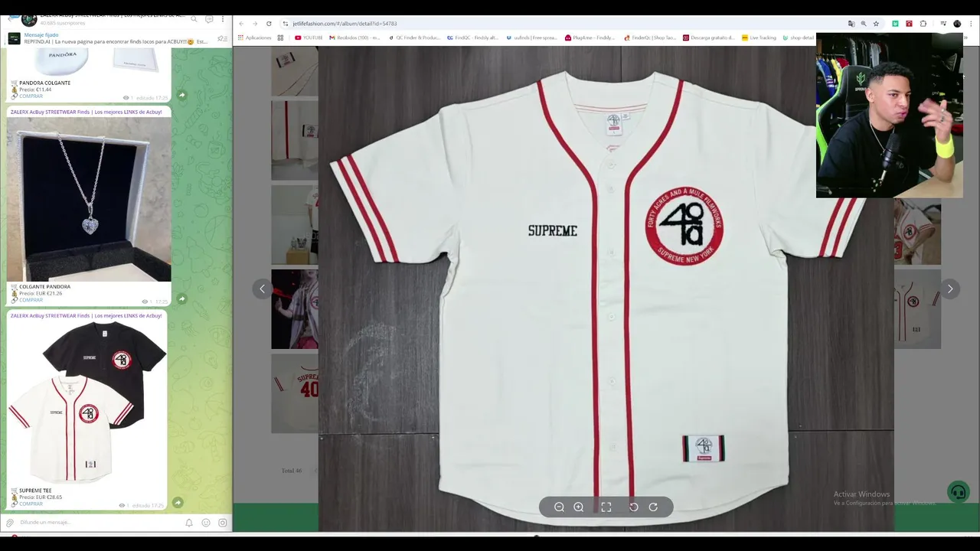Open browser zoom magnifier in address bar

pyautogui.click(x=864, y=24)
